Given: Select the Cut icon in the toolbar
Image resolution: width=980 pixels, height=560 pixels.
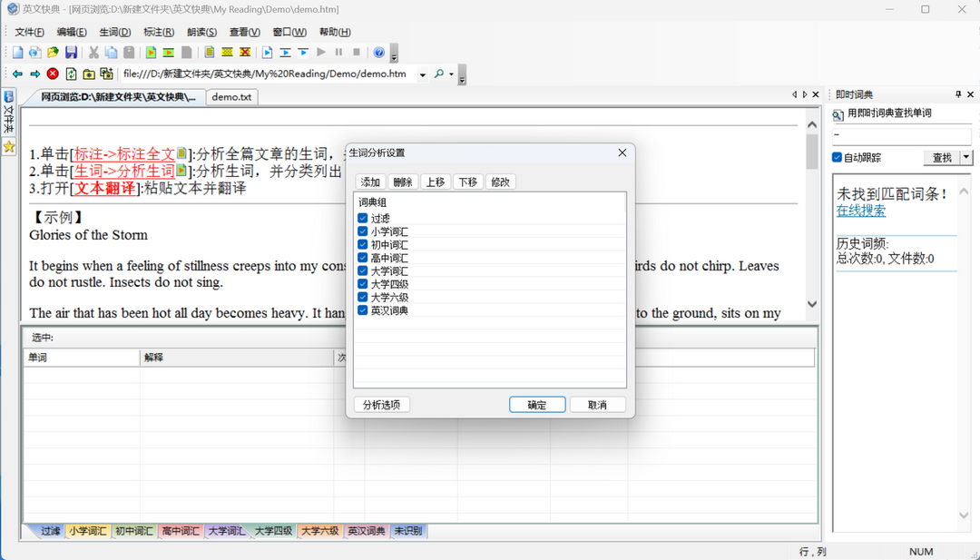Looking at the screenshot, I should [x=93, y=52].
